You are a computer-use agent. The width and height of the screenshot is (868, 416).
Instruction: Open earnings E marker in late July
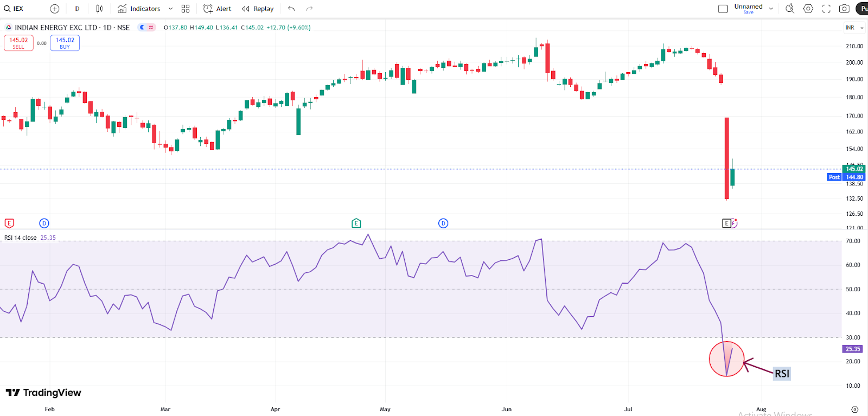(x=726, y=223)
